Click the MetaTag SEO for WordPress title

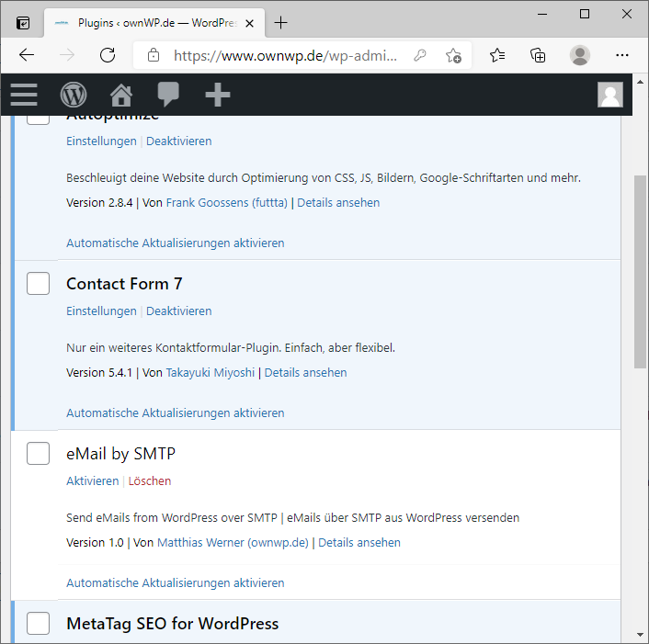[173, 624]
